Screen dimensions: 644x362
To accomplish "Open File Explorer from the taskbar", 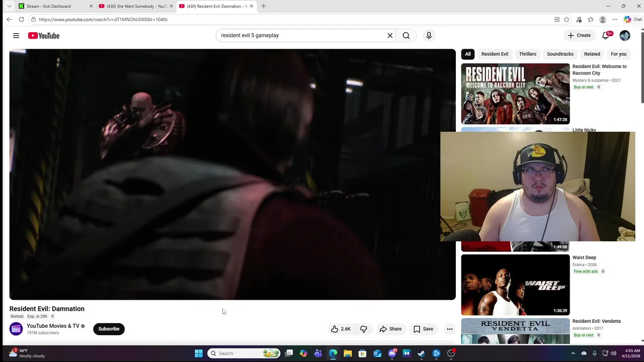I will [348, 353].
